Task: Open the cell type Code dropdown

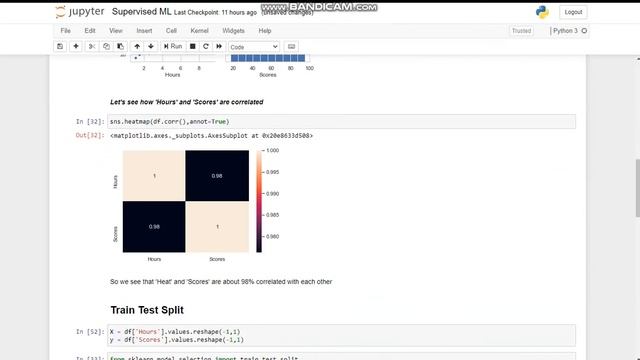Action: click(x=254, y=47)
